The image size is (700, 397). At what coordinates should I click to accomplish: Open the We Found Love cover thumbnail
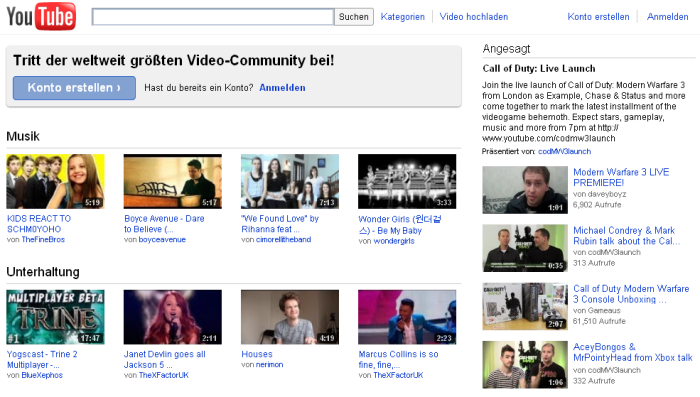pyautogui.click(x=290, y=181)
